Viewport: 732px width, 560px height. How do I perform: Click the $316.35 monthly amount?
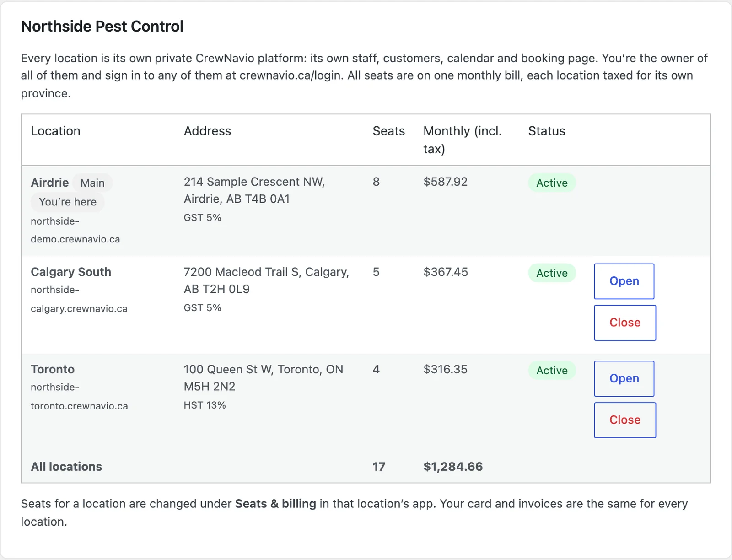point(446,369)
